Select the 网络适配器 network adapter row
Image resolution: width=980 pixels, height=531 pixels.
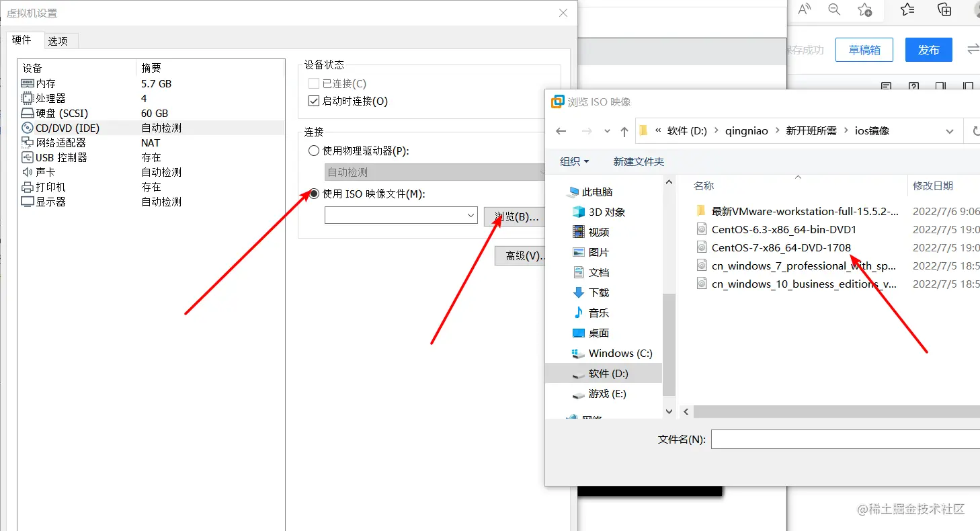153,142
